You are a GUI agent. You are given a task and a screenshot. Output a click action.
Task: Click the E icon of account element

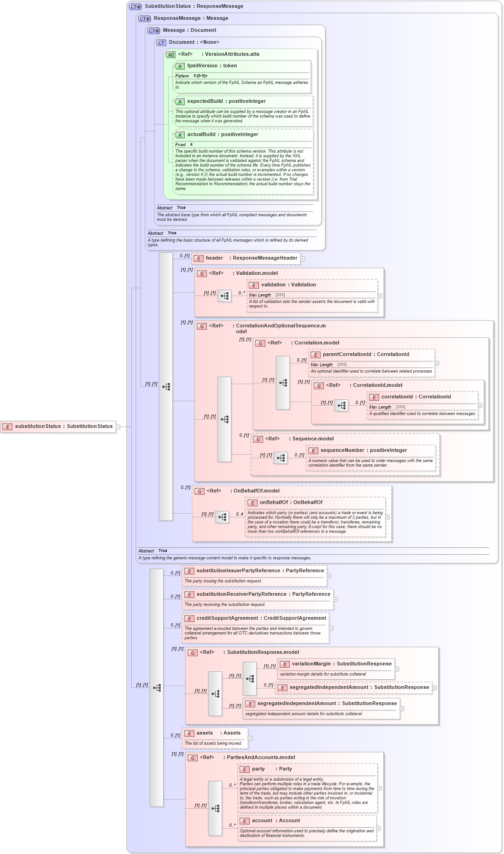(244, 821)
